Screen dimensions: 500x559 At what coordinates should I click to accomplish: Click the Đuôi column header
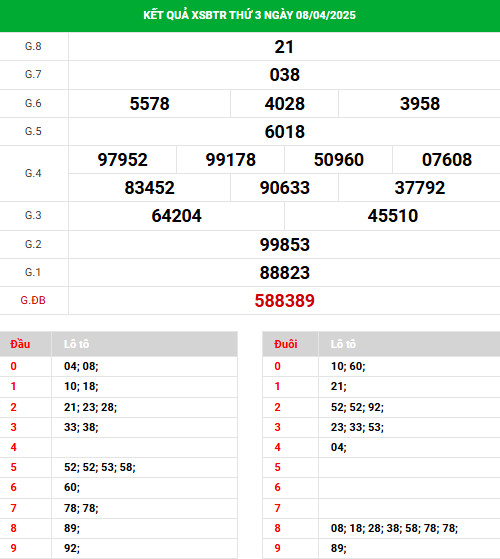coord(285,344)
